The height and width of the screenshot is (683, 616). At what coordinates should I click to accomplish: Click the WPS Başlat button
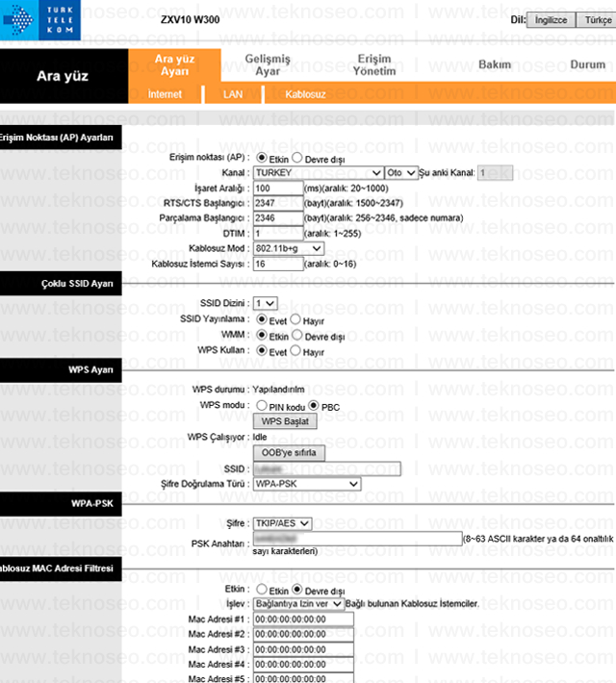tap(285, 421)
